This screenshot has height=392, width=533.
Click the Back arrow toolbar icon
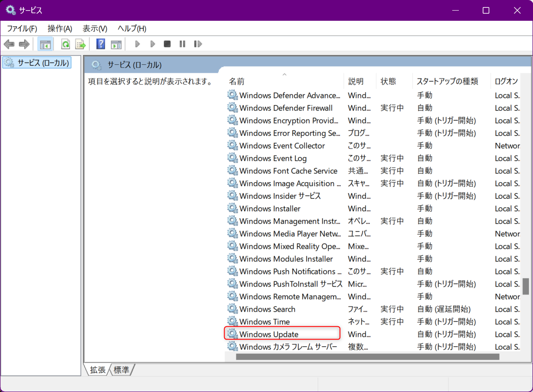click(9, 44)
